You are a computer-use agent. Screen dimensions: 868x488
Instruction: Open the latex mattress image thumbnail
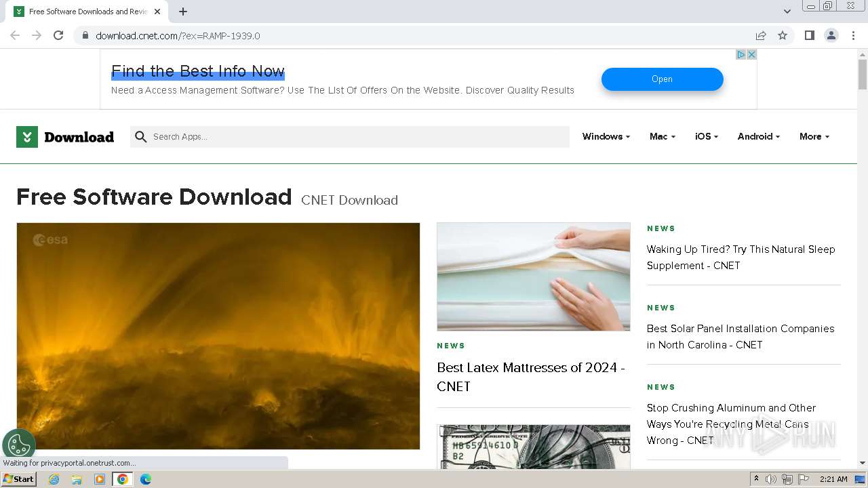(534, 277)
